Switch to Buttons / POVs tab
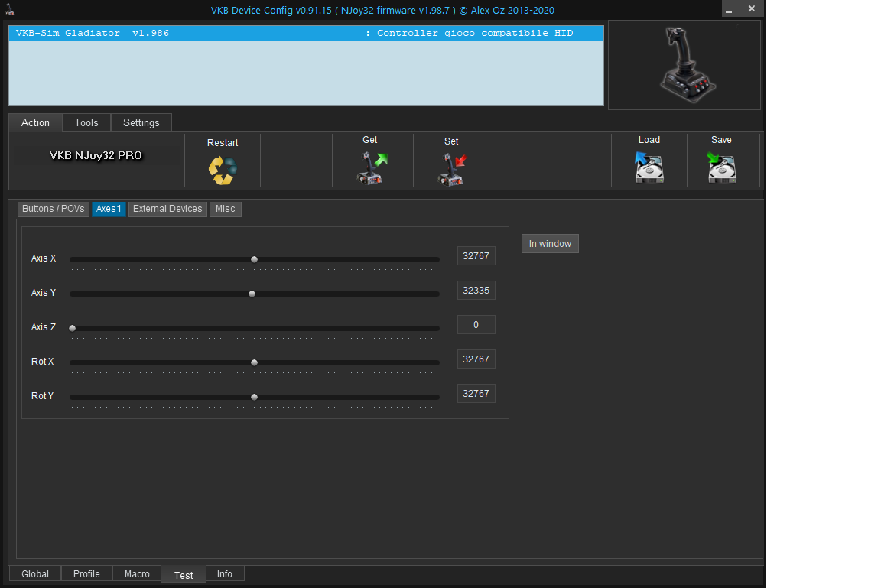The width and height of the screenshot is (881, 588). [54, 209]
